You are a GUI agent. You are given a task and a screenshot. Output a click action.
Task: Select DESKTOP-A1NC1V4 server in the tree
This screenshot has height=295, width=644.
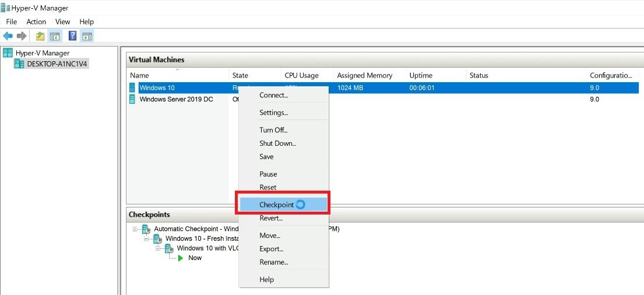click(57, 64)
